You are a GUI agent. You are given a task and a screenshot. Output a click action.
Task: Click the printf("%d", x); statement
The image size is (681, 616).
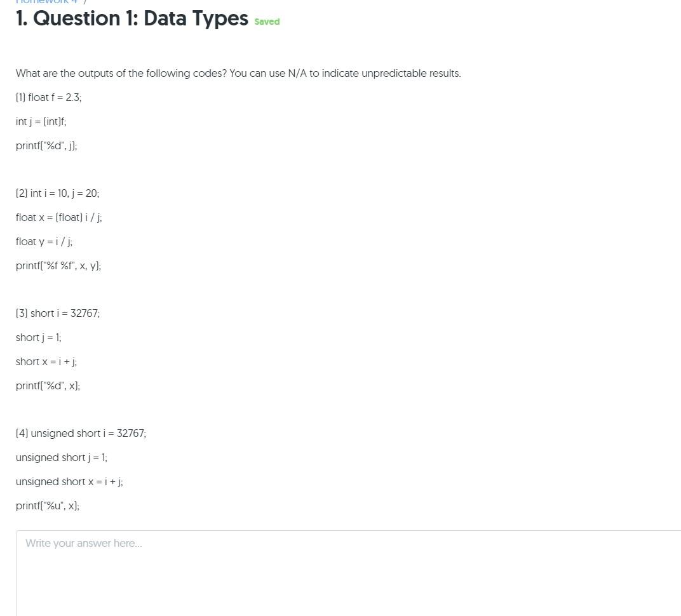tap(48, 385)
